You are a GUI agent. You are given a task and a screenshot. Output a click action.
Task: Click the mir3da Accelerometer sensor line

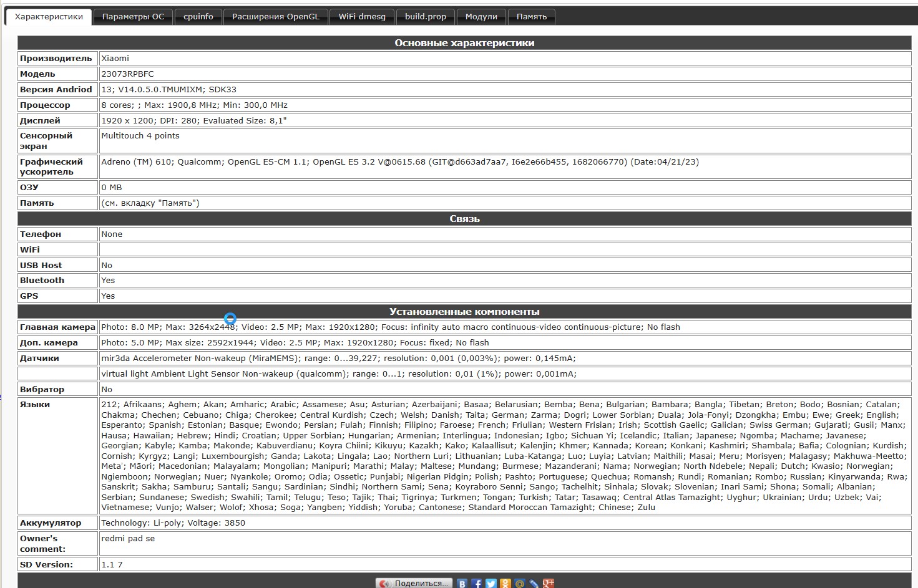point(338,358)
